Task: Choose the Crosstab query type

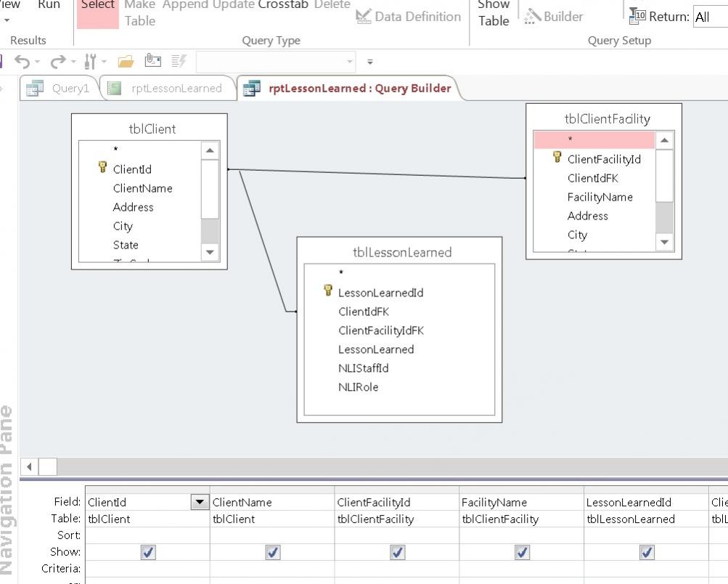Action: (x=283, y=5)
